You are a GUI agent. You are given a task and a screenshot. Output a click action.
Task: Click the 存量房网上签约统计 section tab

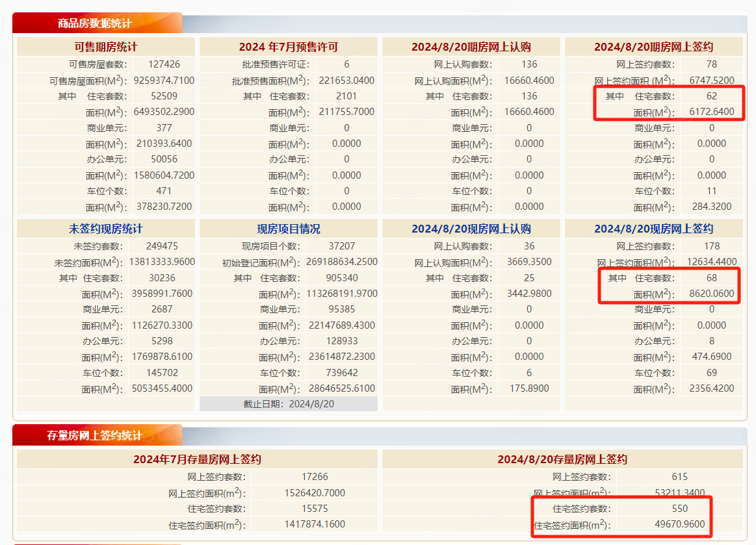(95, 435)
